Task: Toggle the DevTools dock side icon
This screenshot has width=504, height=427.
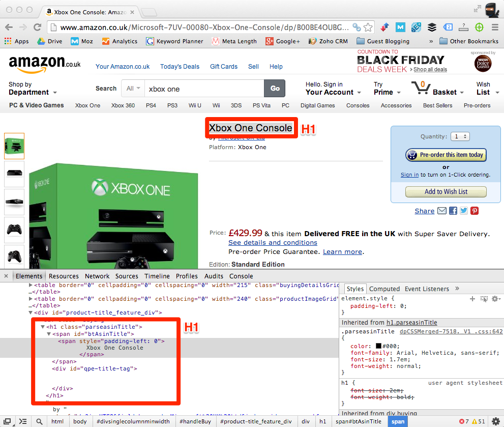Action: pyautogui.click(x=7, y=421)
